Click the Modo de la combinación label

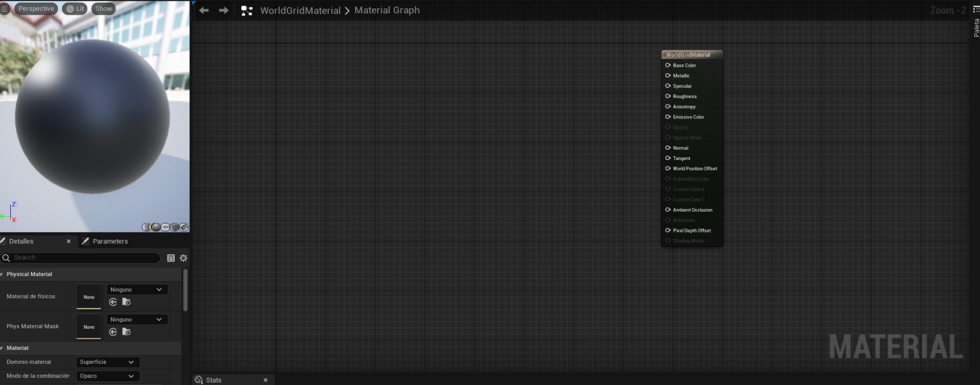pyautogui.click(x=38, y=376)
